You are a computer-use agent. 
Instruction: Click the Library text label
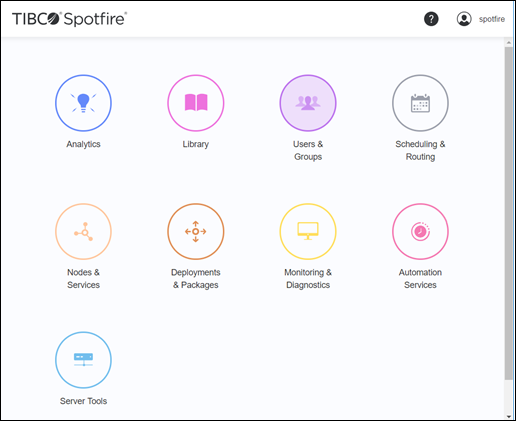click(x=196, y=144)
